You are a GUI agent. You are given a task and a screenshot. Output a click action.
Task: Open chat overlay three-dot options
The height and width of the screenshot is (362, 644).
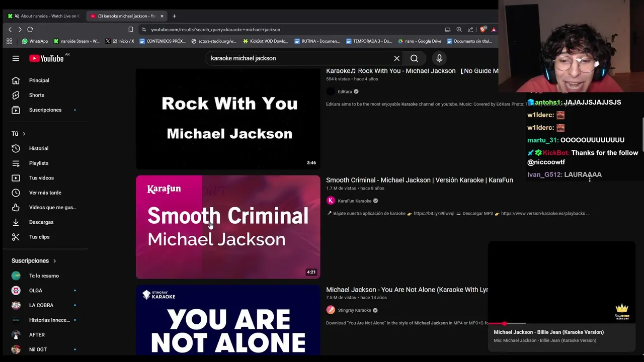coord(590,178)
